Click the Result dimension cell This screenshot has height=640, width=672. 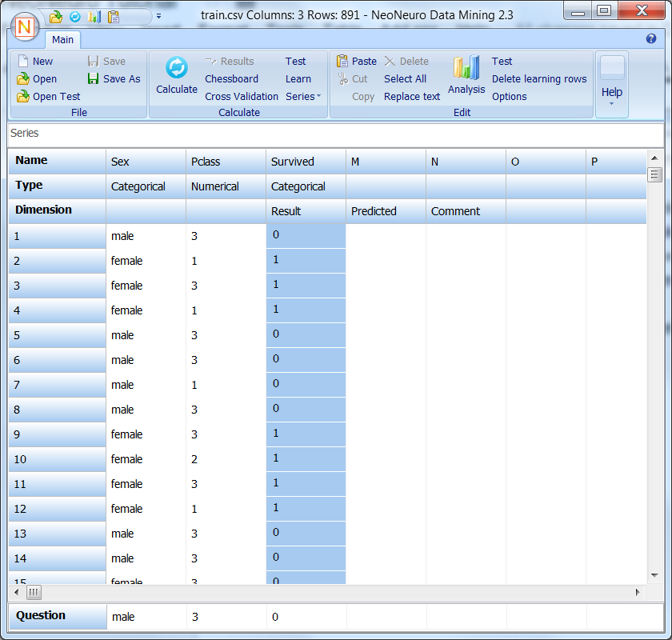click(306, 211)
